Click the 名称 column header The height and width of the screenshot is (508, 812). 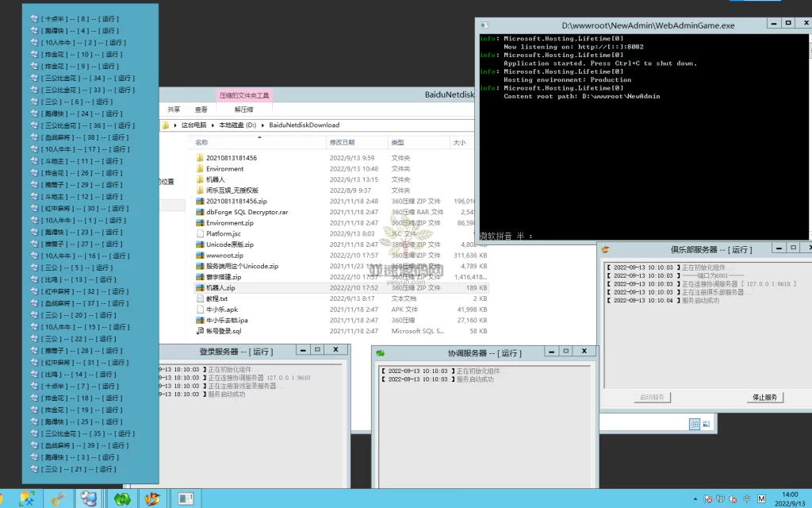[202, 143]
